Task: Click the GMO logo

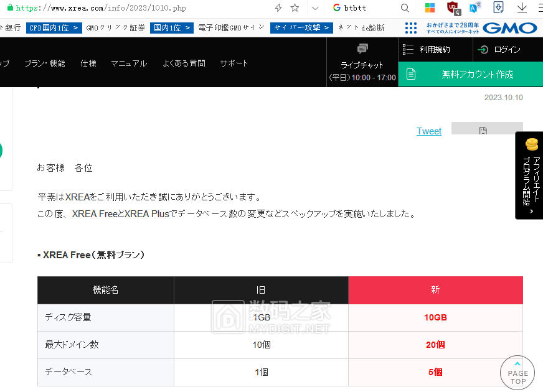Action: 510,29
